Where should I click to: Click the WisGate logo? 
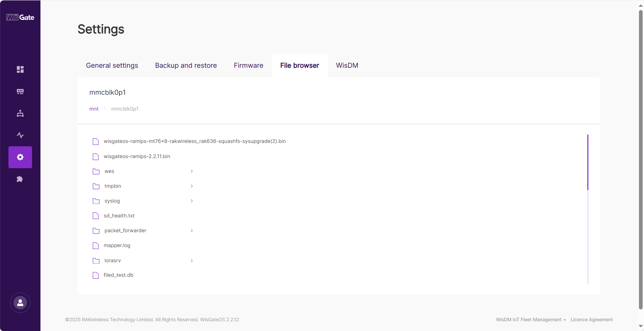(20, 17)
